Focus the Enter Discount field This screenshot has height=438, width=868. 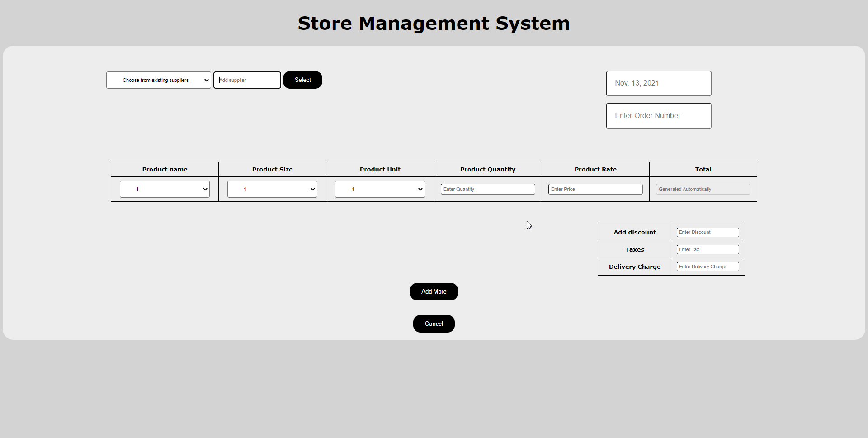pyautogui.click(x=708, y=232)
